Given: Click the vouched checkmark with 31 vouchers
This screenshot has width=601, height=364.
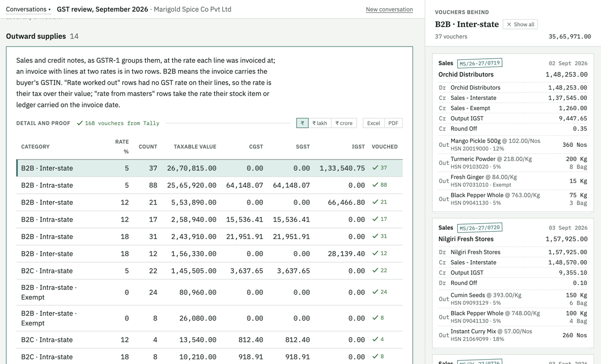Looking at the screenshot, I should pos(380,236).
